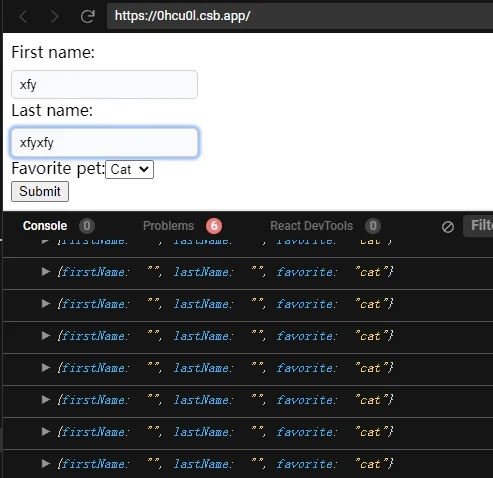This screenshot has width=493, height=478.
Task: Click the Submit button
Action: 40,192
